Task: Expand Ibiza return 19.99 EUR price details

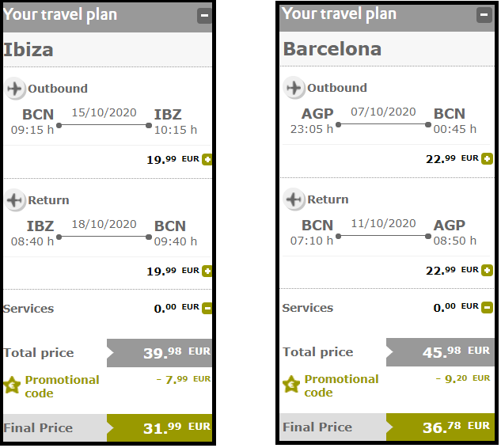Action: pyautogui.click(x=207, y=271)
